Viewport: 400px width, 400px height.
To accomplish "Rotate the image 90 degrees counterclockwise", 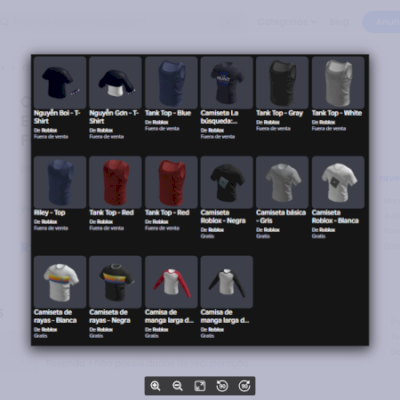I will click(x=222, y=386).
